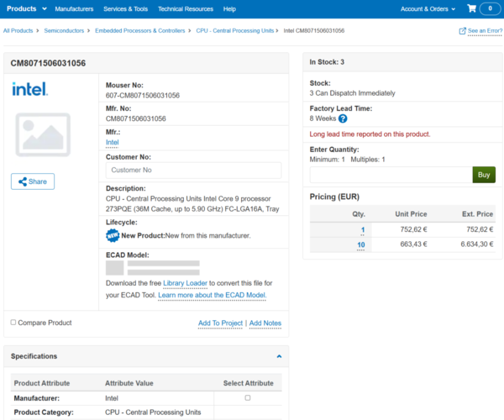The width and height of the screenshot is (504, 420).
Task: Click the In Stock: 3 header
Action: point(327,62)
